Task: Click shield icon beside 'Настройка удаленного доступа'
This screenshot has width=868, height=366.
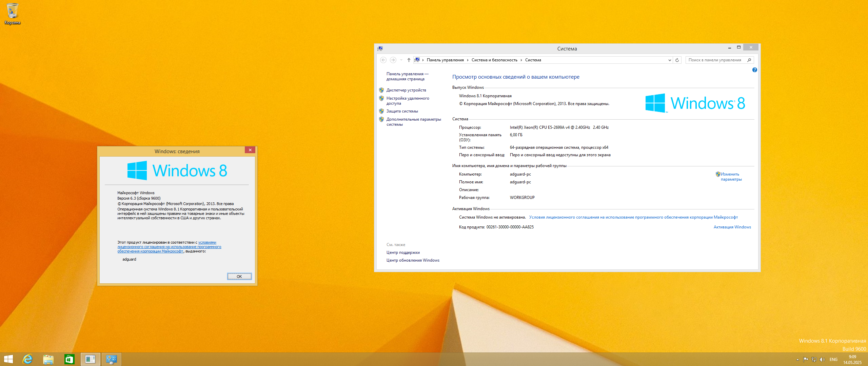Action: coord(381,98)
